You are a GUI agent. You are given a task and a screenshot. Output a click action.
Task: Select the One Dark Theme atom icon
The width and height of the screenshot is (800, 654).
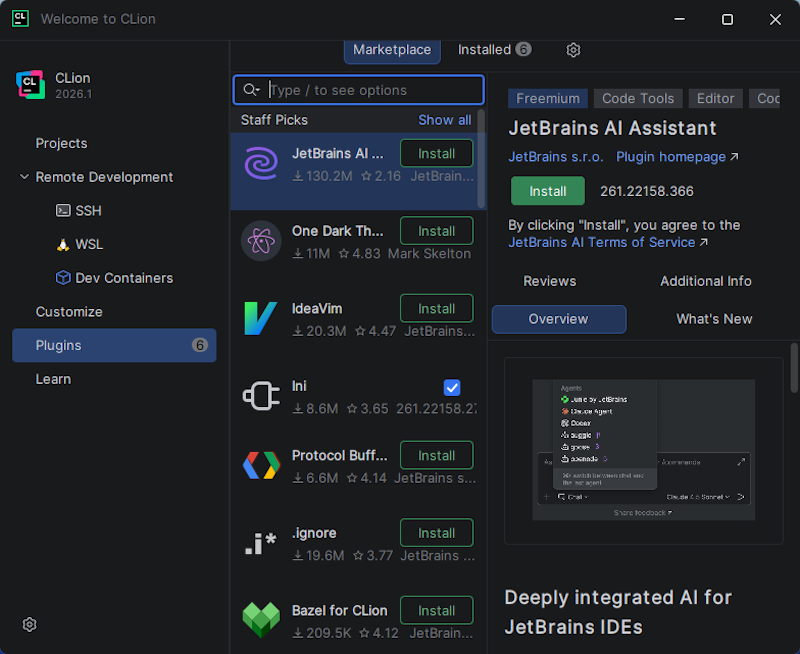pyautogui.click(x=261, y=241)
